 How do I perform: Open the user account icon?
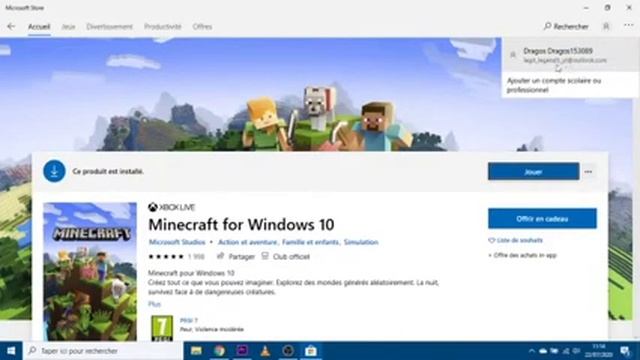pos(606,27)
